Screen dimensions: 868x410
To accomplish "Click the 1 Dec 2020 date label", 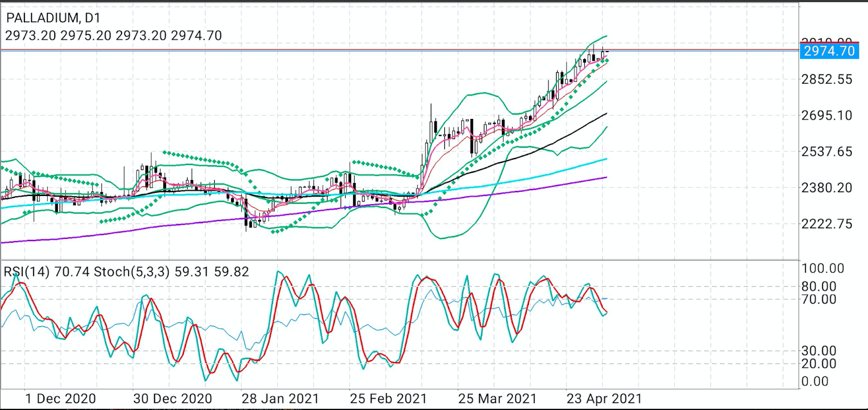I will [x=60, y=399].
